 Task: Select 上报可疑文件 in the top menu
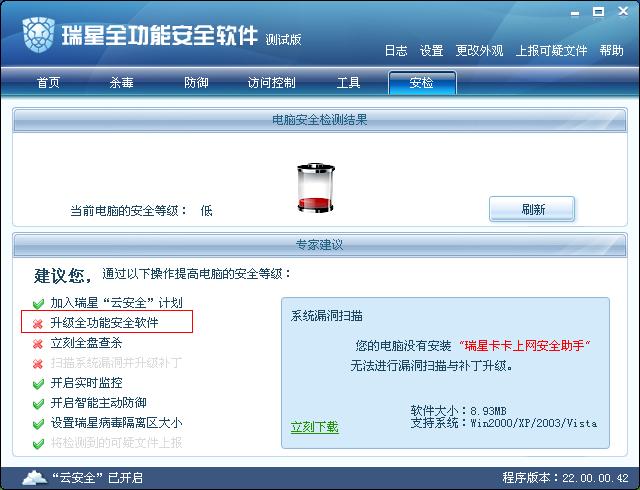[551, 51]
